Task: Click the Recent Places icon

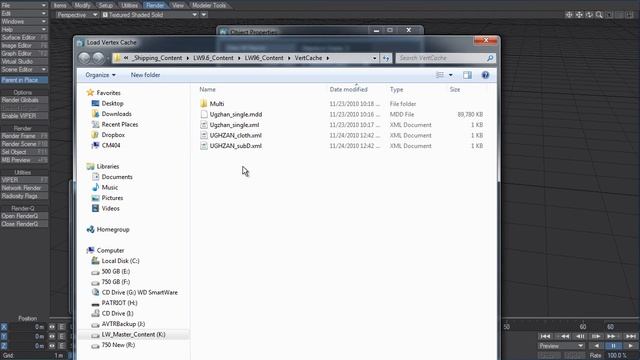Action: [x=95, y=124]
